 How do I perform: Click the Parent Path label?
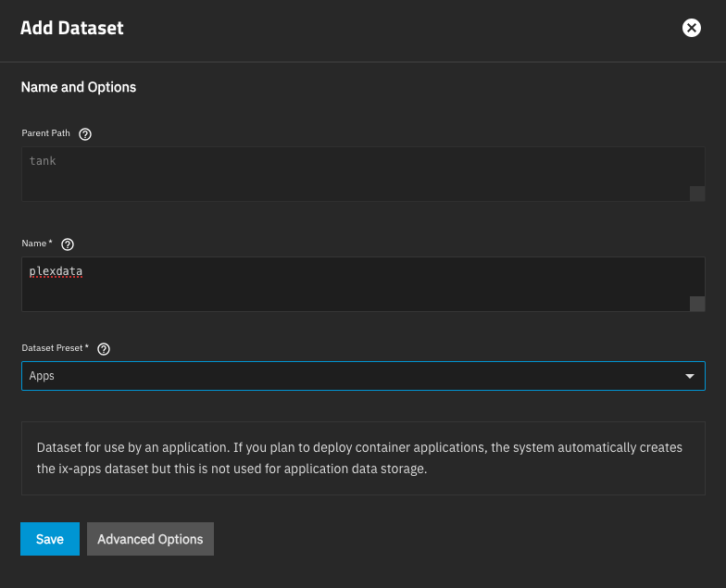click(46, 133)
